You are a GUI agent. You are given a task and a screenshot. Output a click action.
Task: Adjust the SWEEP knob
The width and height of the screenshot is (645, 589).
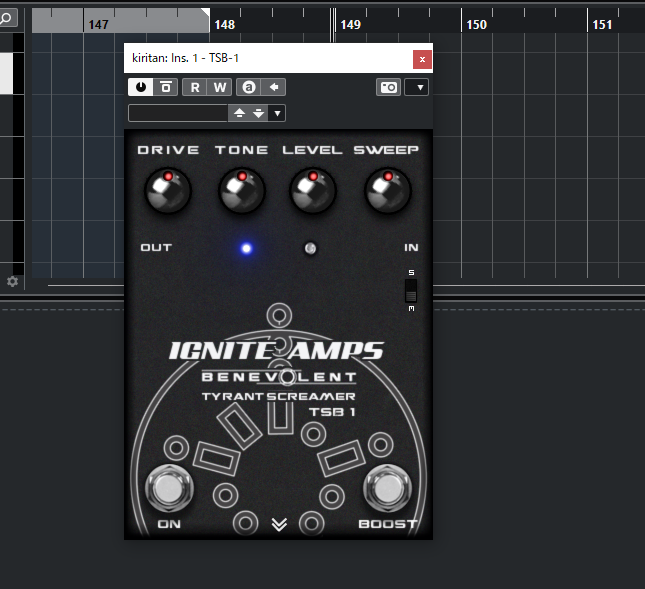coord(387,190)
